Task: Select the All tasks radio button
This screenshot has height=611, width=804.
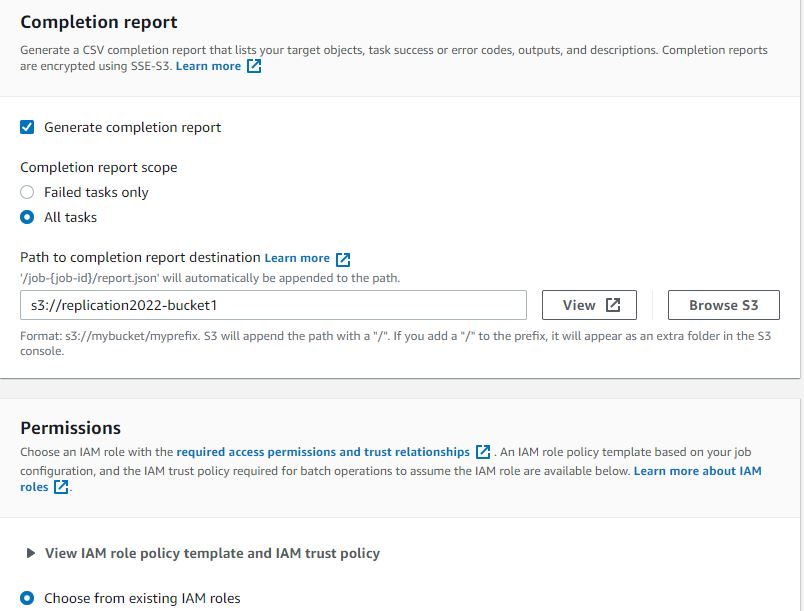Action: coord(27,217)
